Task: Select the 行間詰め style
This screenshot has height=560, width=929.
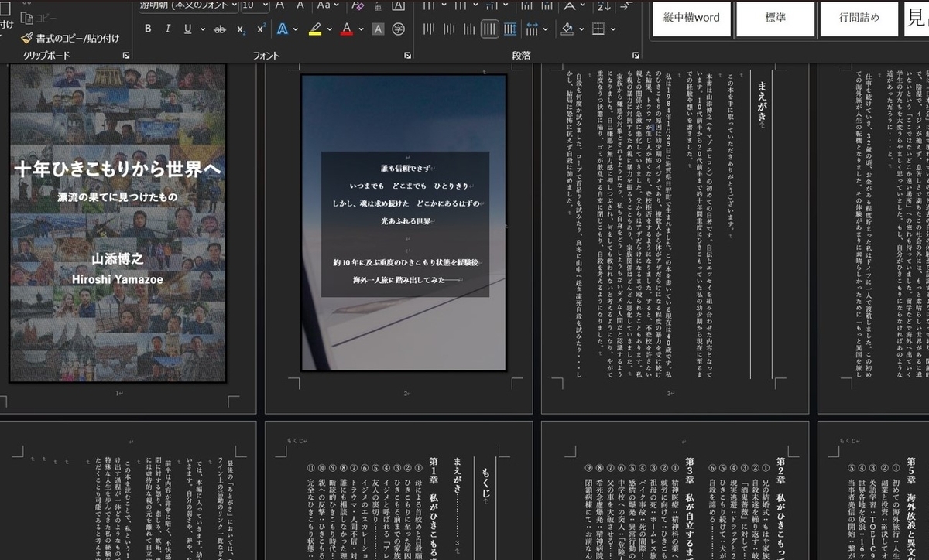Action: (859, 18)
